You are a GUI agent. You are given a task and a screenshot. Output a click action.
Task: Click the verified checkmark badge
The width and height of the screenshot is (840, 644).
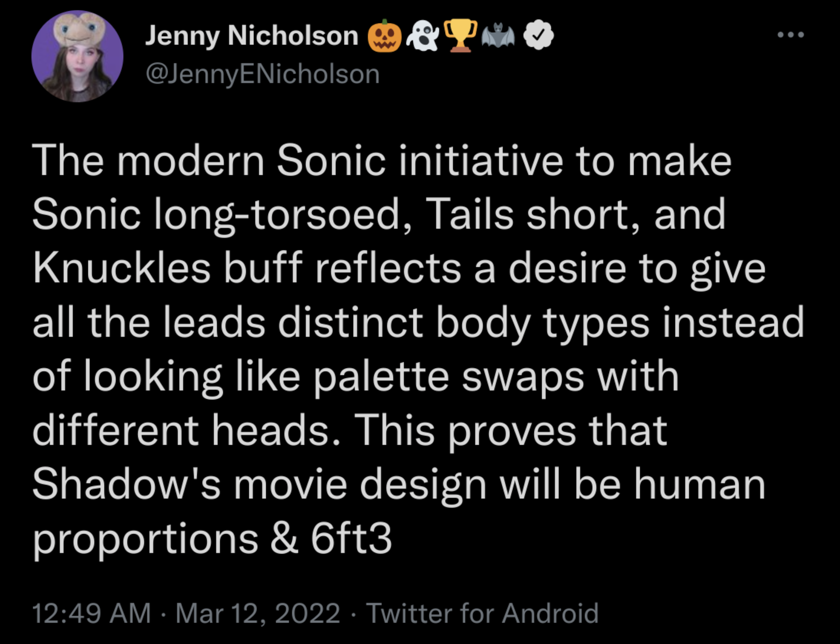click(538, 36)
